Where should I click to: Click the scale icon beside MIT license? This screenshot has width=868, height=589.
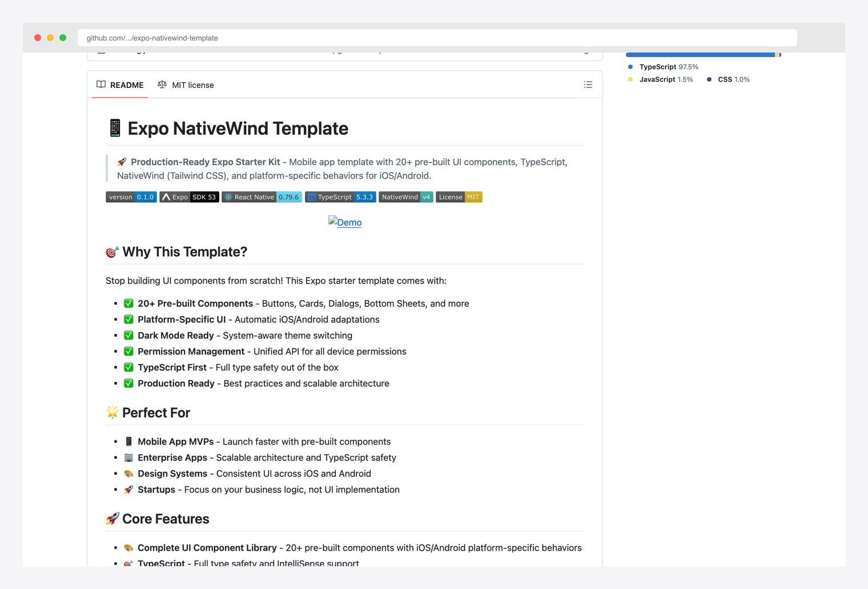pos(162,84)
